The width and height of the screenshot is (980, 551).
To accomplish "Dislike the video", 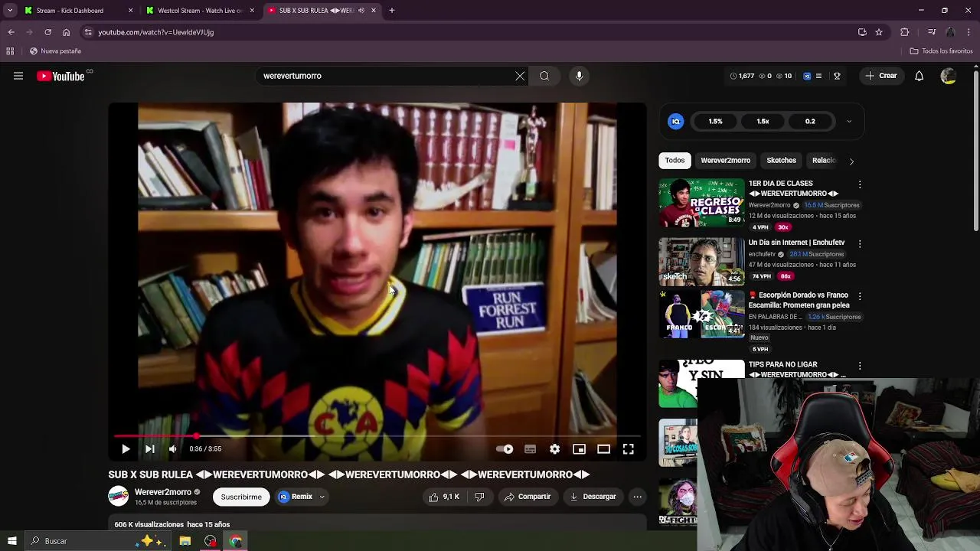I will [479, 497].
